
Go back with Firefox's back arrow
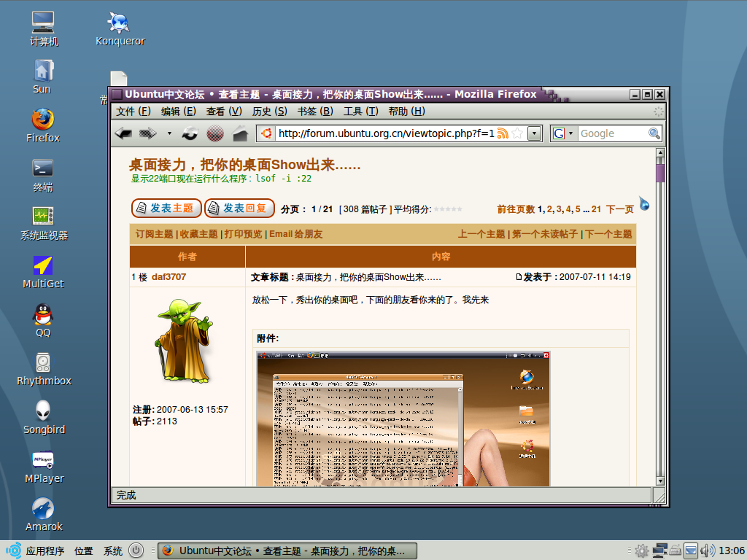[x=124, y=133]
